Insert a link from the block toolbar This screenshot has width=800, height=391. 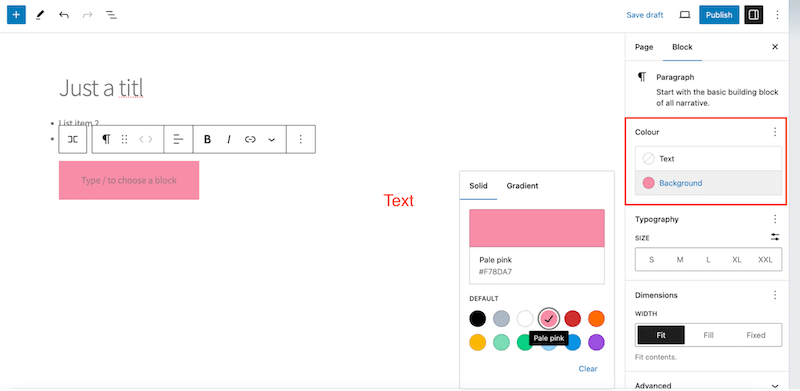[x=250, y=139]
